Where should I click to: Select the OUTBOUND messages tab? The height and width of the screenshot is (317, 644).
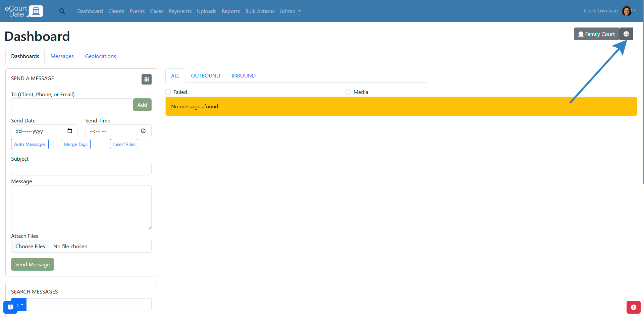point(205,75)
